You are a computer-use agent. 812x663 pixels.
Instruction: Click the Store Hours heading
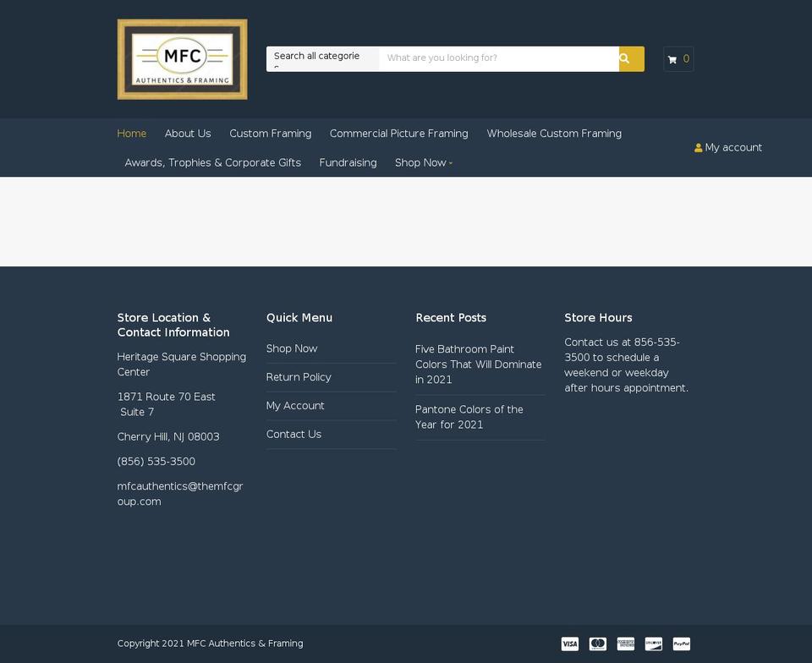pyautogui.click(x=598, y=318)
